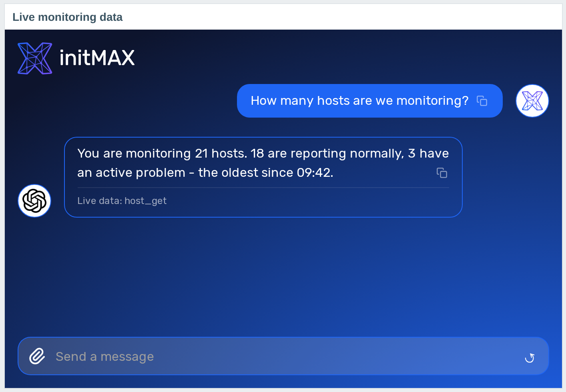
Task: Copy the assistant's 21 hosts reply
Action: (442, 173)
